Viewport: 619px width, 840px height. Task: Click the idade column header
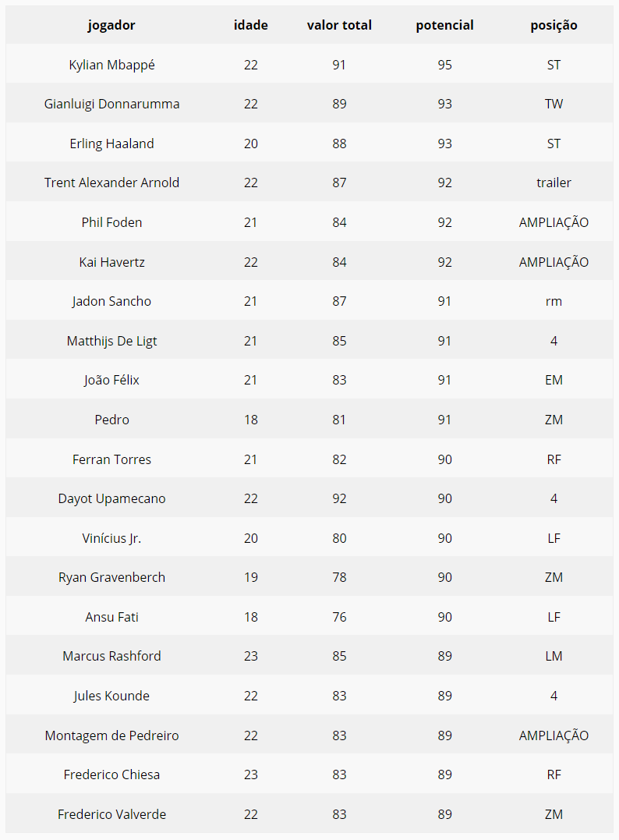[250, 25]
